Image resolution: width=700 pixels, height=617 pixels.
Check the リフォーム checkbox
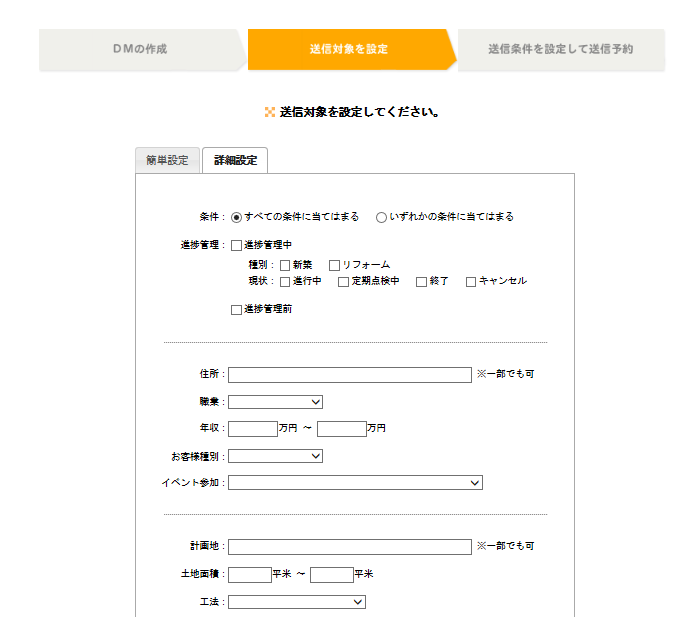click(x=334, y=266)
